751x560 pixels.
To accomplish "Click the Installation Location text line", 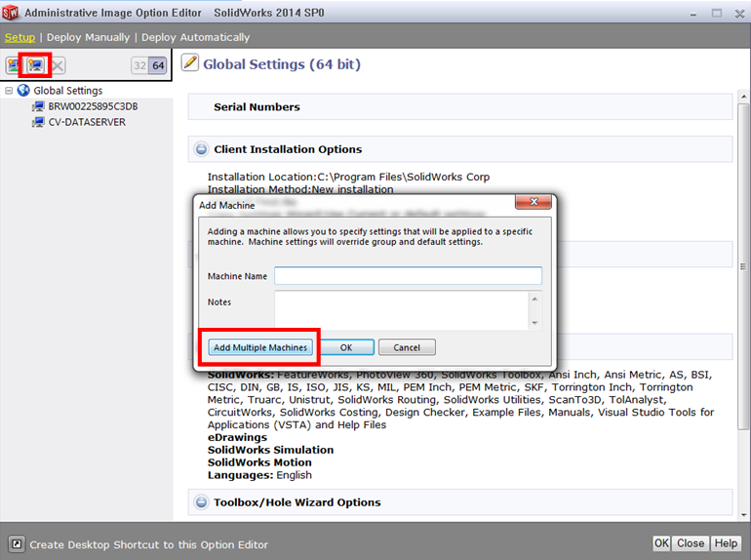I will coord(349,177).
